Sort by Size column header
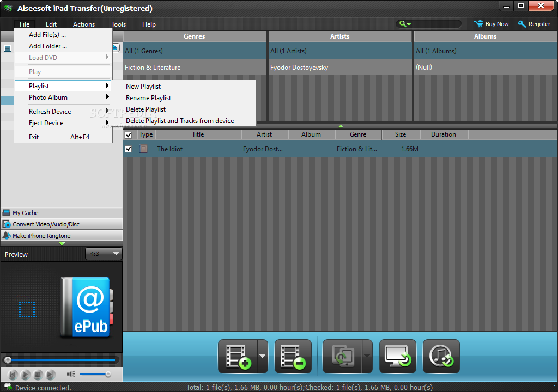This screenshot has height=392, width=558. click(401, 134)
